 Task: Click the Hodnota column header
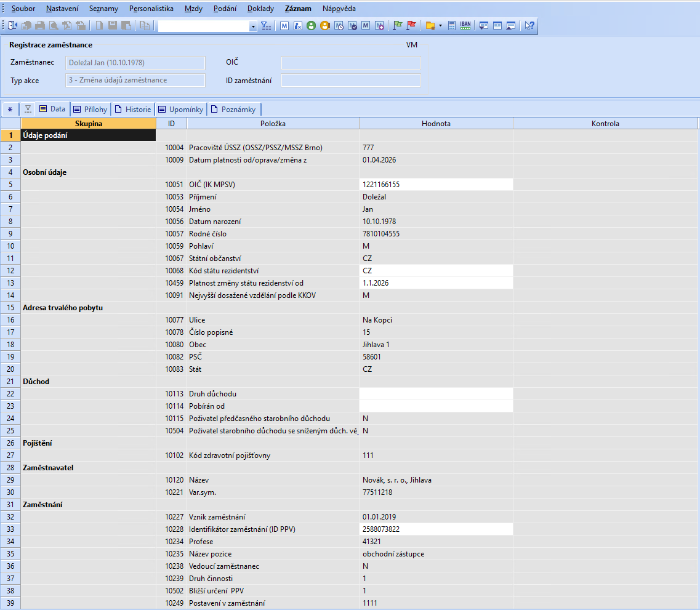[x=436, y=124]
